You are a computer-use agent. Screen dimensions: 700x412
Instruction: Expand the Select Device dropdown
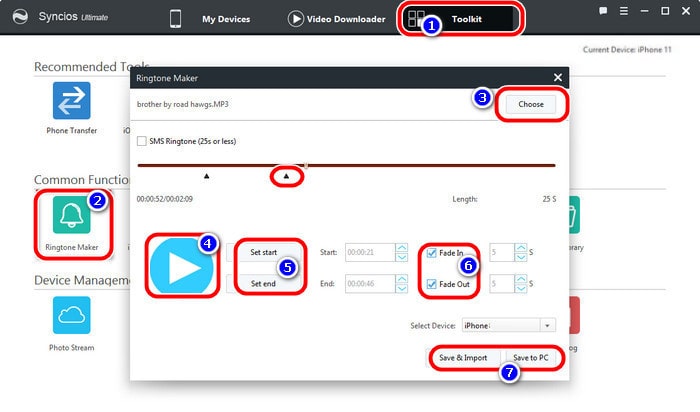[x=547, y=325]
